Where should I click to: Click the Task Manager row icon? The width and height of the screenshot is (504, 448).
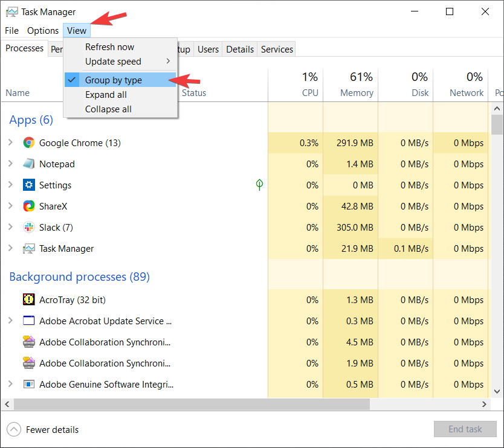(x=28, y=249)
